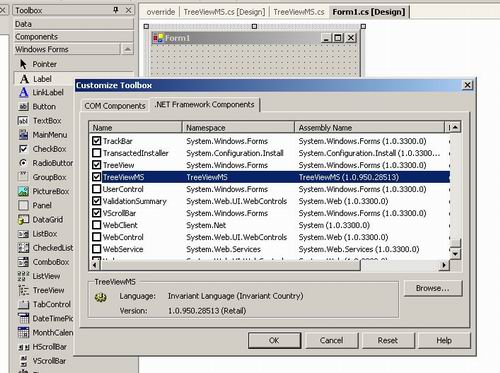Viewport: 500px width, 373px height.
Task: Enable the UserControl component checkbox
Action: 97,189
